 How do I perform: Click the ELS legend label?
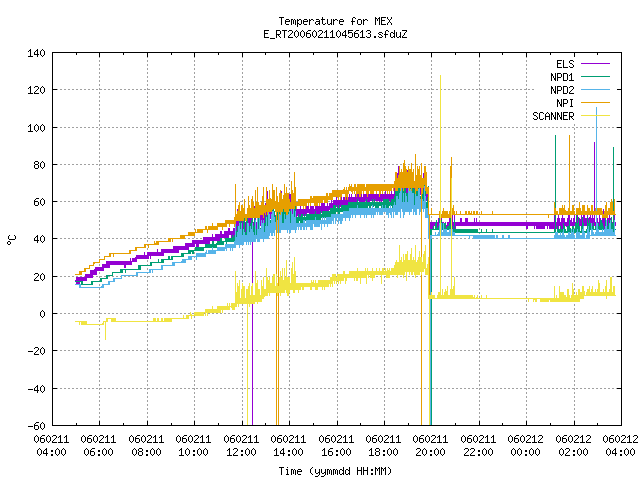pyautogui.click(x=565, y=64)
